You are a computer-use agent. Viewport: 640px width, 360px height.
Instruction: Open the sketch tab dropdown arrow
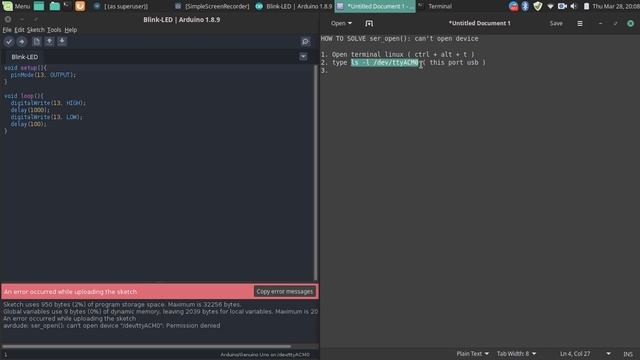303,57
